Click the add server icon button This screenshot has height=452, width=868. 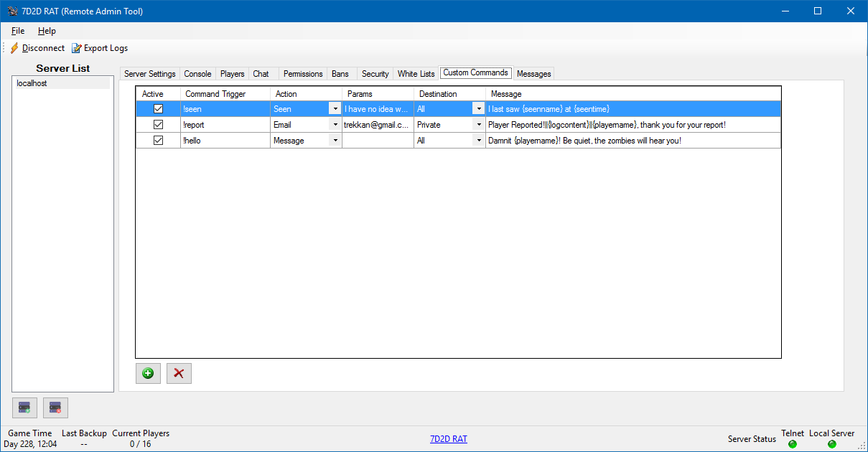point(24,408)
